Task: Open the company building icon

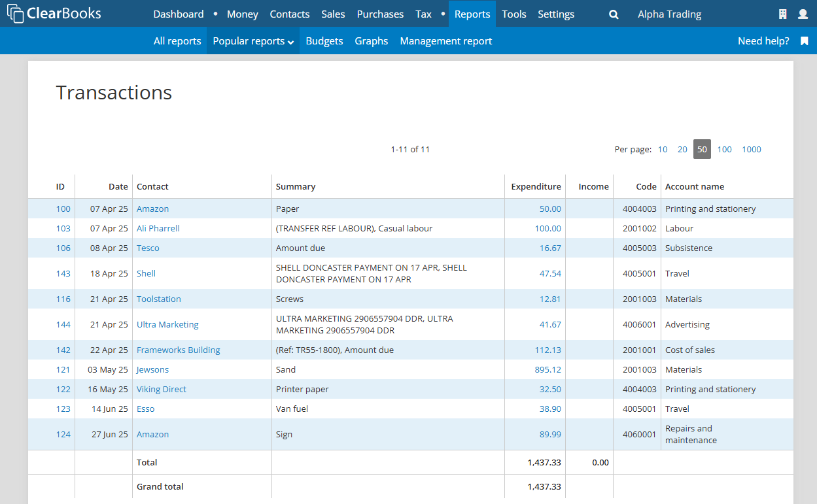Action: [782, 14]
